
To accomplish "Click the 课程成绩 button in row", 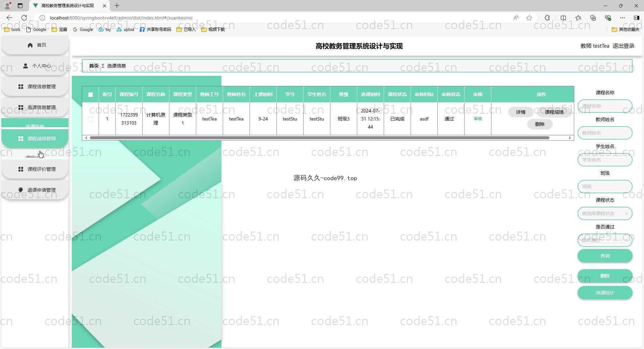I will tap(554, 112).
